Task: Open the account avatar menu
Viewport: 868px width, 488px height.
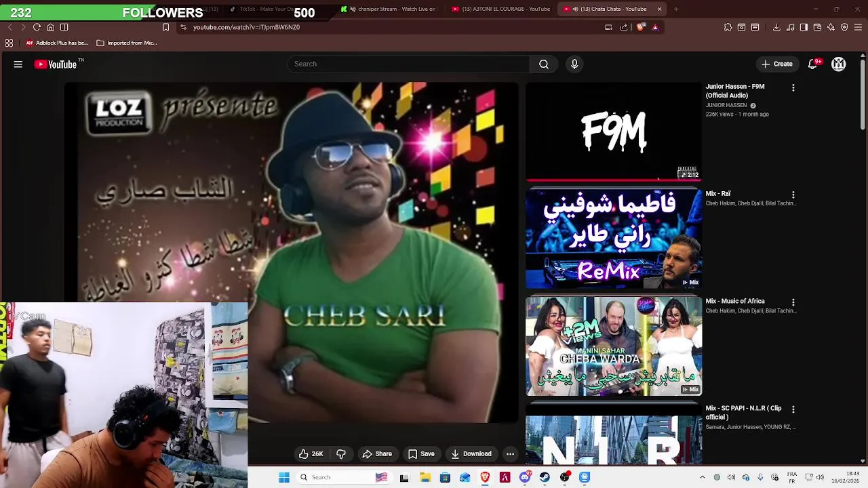Action: coord(839,64)
